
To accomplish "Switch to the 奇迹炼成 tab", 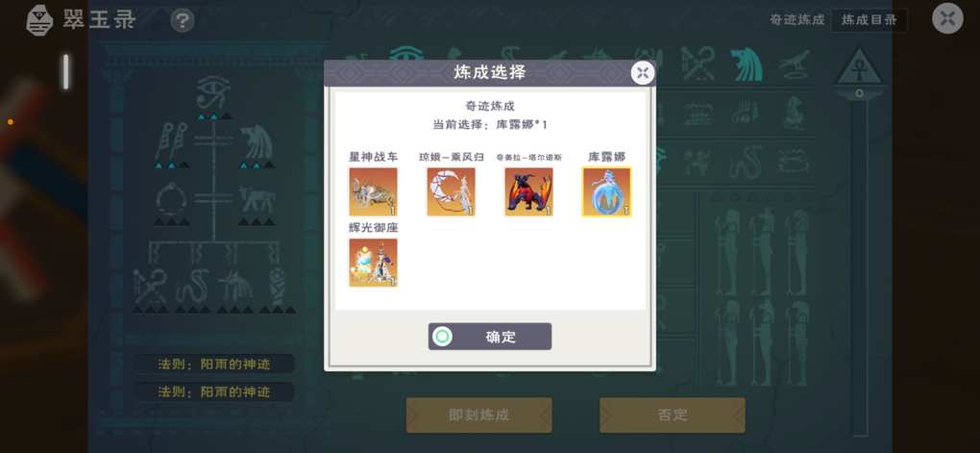I will click(x=796, y=20).
